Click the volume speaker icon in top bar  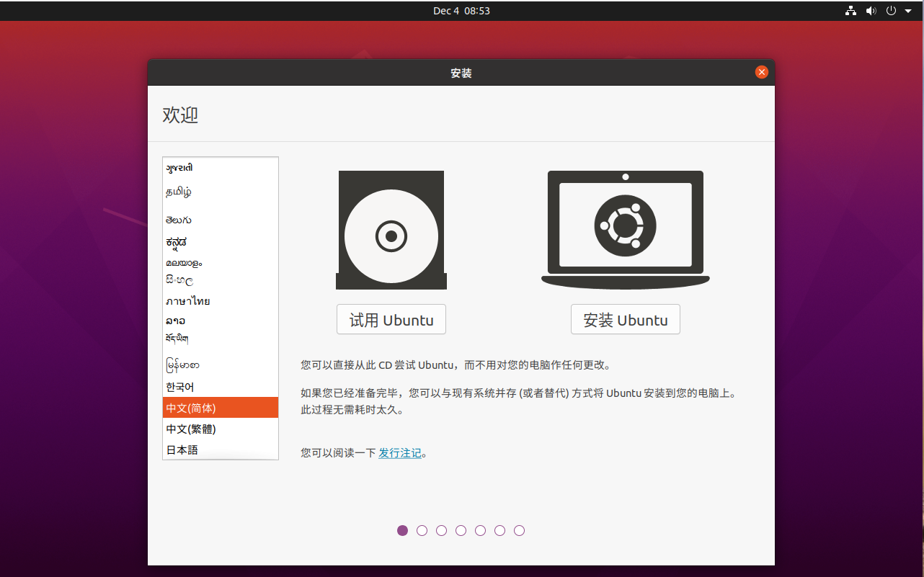[871, 11]
